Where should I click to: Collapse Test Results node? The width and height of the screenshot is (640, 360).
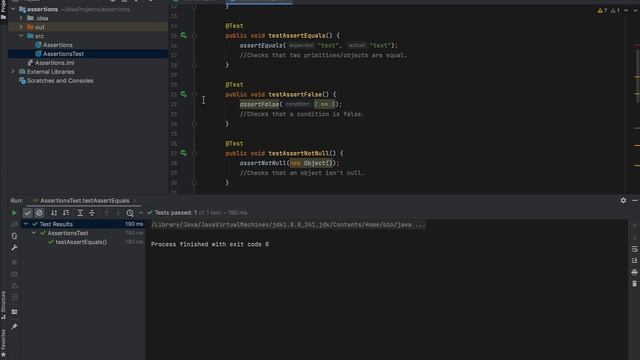[26, 224]
